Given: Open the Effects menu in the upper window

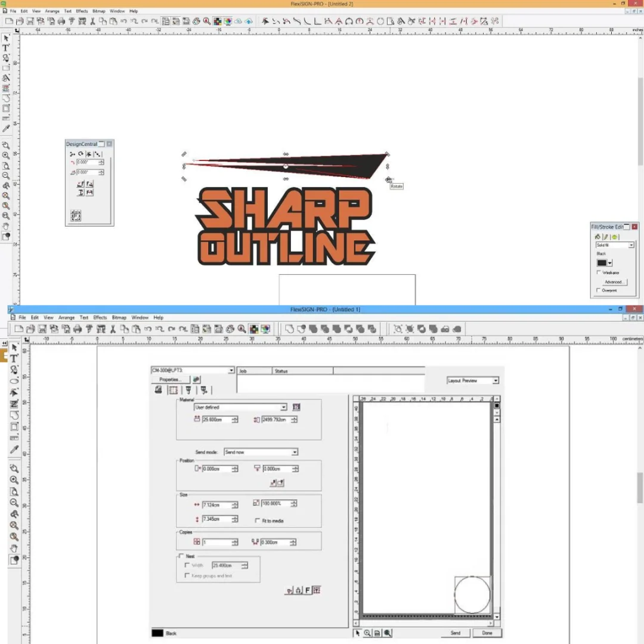Looking at the screenshot, I should point(82,11).
